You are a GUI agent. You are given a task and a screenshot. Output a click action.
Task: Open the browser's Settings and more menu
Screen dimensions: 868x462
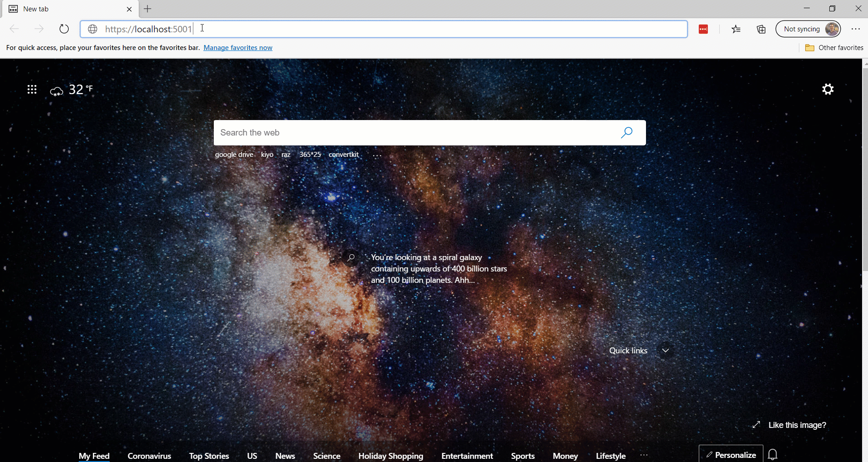(856, 29)
